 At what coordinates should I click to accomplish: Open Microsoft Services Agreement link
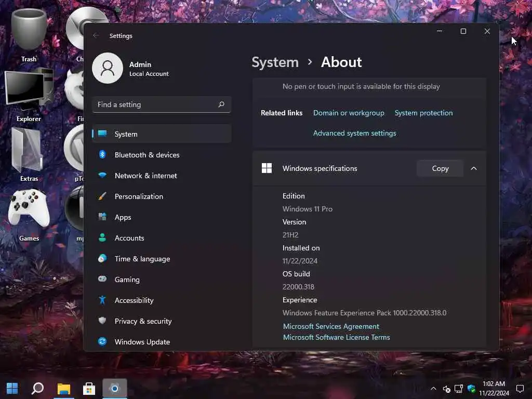(331, 326)
